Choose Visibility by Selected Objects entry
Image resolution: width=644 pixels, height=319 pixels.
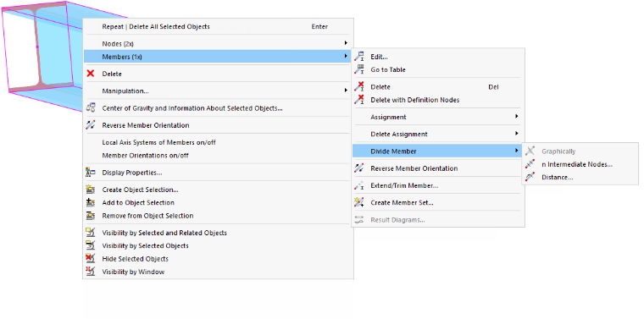(x=218, y=245)
